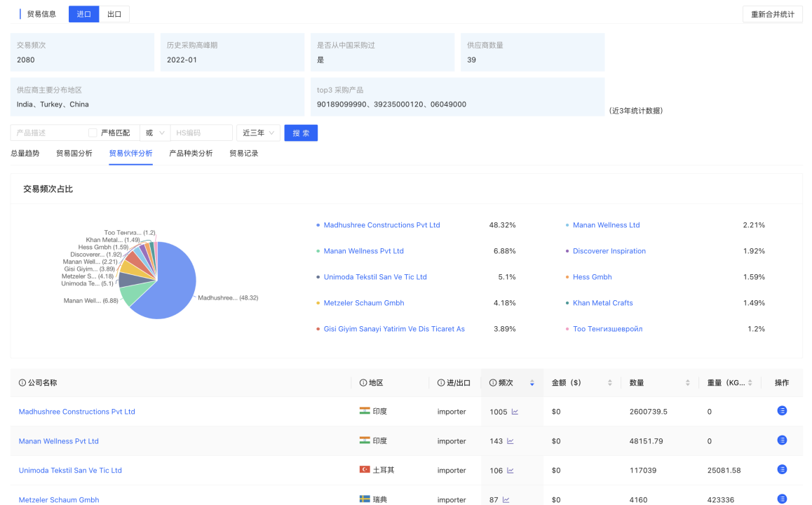Click the sort arrows on 频次 column
The width and height of the screenshot is (812, 505).
(x=532, y=383)
